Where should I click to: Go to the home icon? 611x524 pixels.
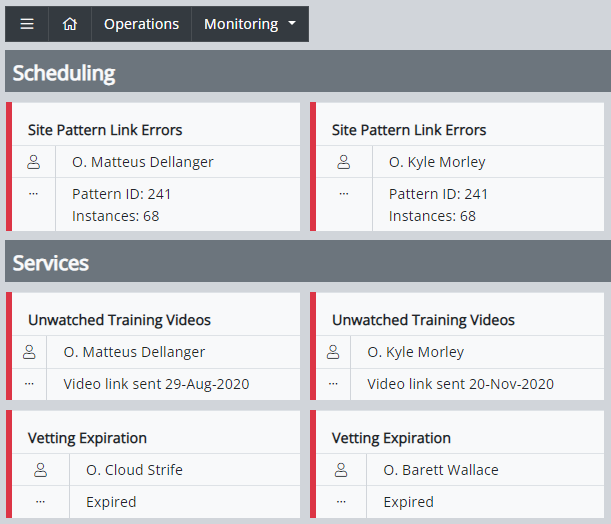click(x=70, y=24)
